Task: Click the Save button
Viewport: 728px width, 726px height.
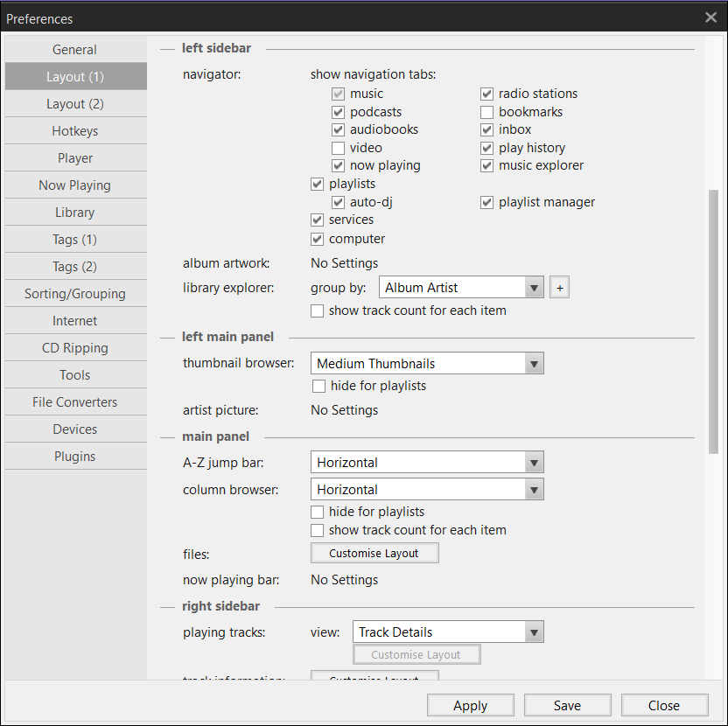Action: [567, 706]
